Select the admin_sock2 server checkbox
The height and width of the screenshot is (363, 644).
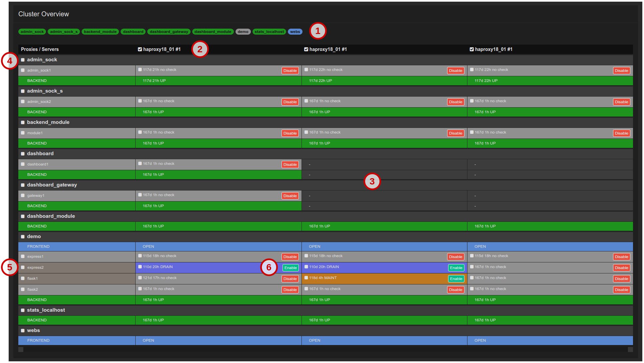coord(23,101)
